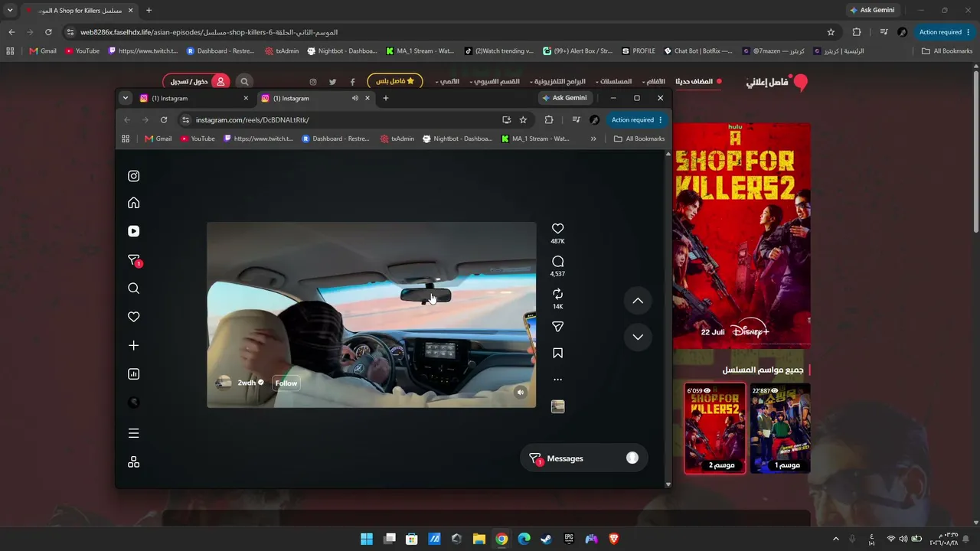Open notifications heart in Instagram sidebar
Screen dimensions: 980x551
click(x=133, y=317)
